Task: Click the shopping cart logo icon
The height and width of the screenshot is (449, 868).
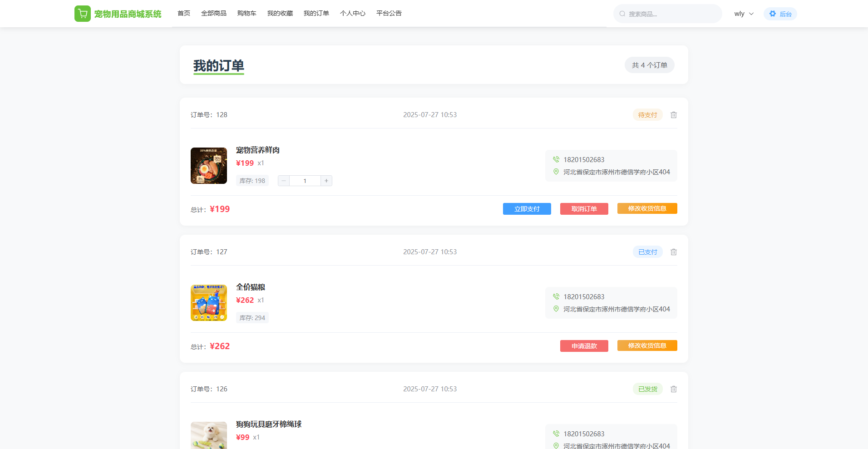Action: [82, 14]
